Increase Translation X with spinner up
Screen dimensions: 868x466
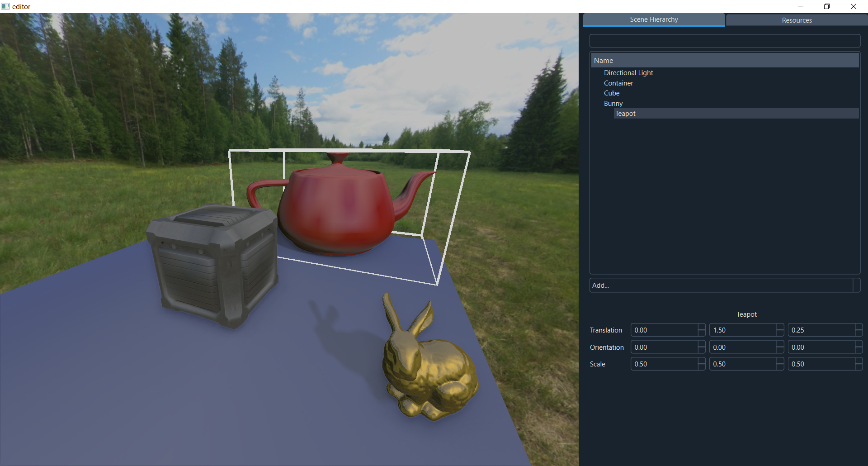[x=702, y=327]
